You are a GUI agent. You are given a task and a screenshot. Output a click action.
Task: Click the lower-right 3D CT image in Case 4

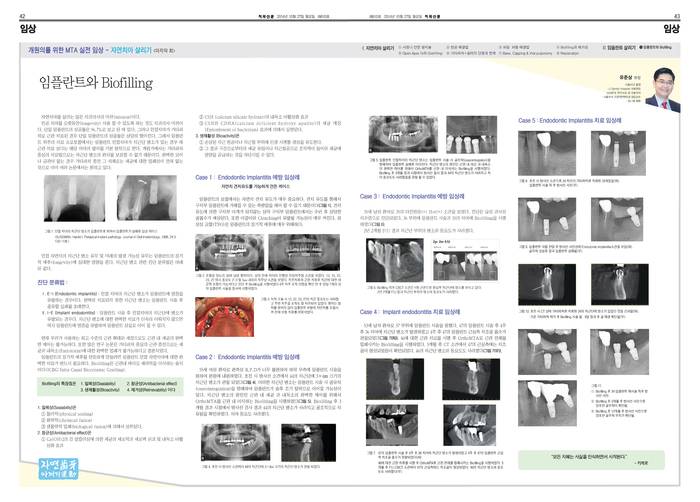(470, 425)
